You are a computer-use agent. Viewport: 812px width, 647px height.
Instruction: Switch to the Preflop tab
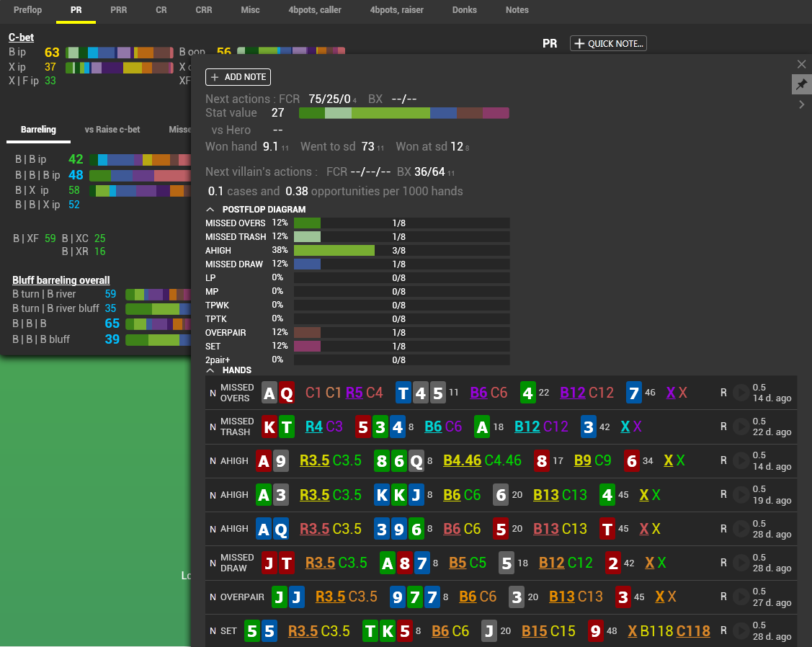[x=27, y=10]
